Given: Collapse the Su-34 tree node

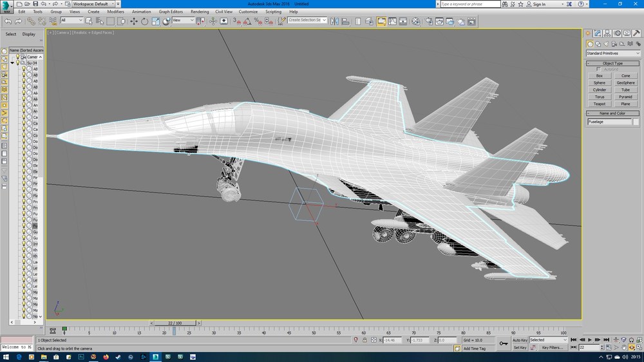Looking at the screenshot, I should point(12,63).
